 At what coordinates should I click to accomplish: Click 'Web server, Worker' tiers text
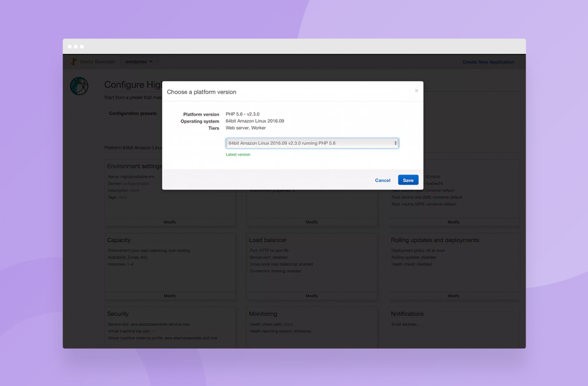[246, 128]
